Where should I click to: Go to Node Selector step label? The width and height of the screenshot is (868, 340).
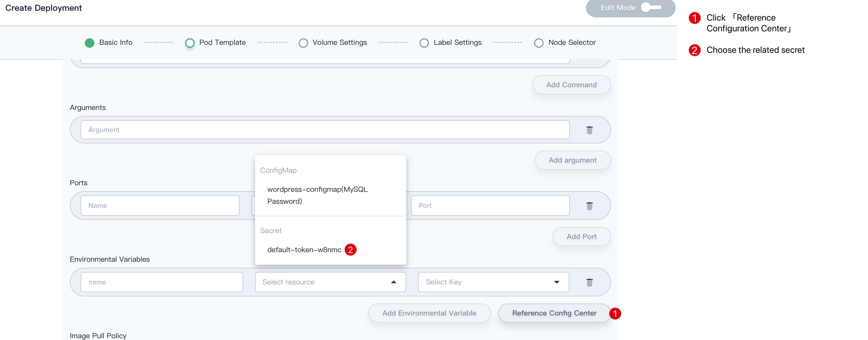(572, 42)
